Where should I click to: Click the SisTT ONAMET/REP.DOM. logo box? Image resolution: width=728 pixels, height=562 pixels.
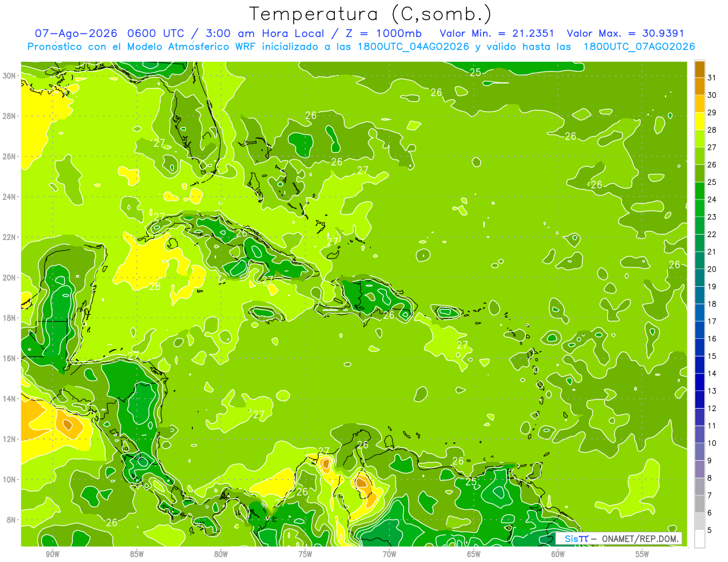[619, 538]
